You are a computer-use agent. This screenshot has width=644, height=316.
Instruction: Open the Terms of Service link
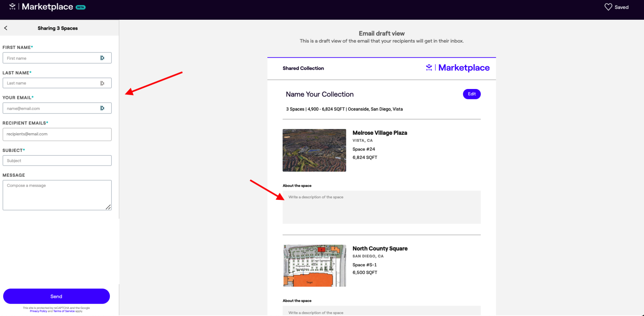(64, 311)
